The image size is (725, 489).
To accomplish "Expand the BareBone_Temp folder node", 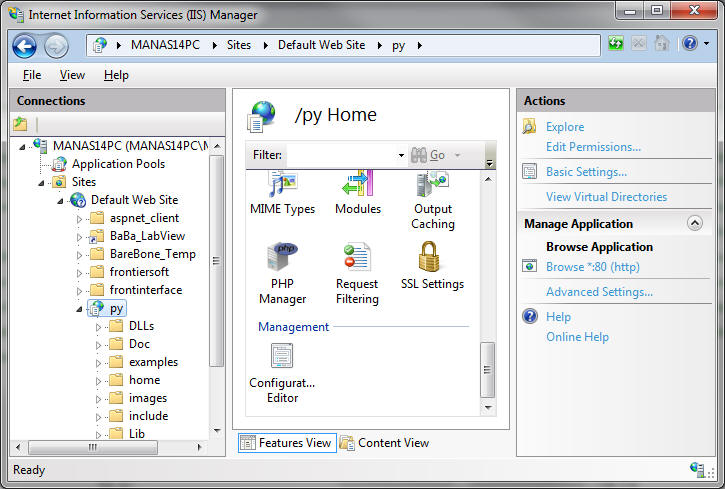I will point(79,255).
